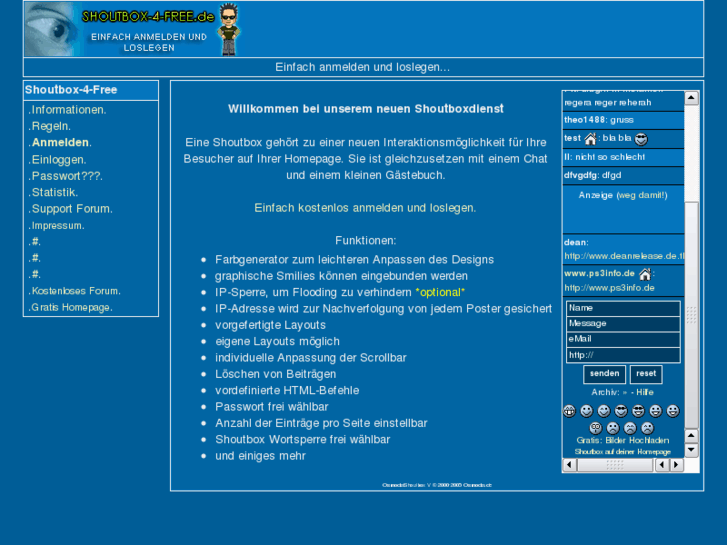
Task: Insert the toothy grin smiley
Action: tap(569, 411)
